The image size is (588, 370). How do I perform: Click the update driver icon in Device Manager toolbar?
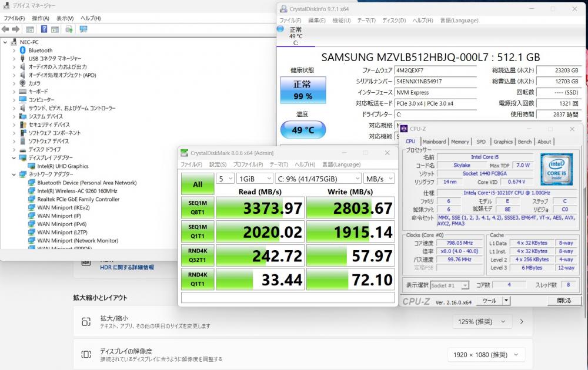tap(69, 29)
